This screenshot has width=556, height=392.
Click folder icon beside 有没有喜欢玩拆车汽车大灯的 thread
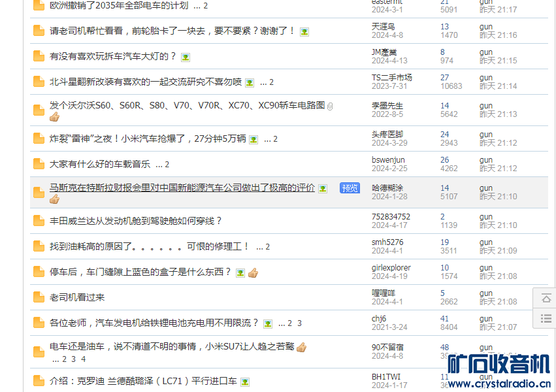tap(39, 56)
